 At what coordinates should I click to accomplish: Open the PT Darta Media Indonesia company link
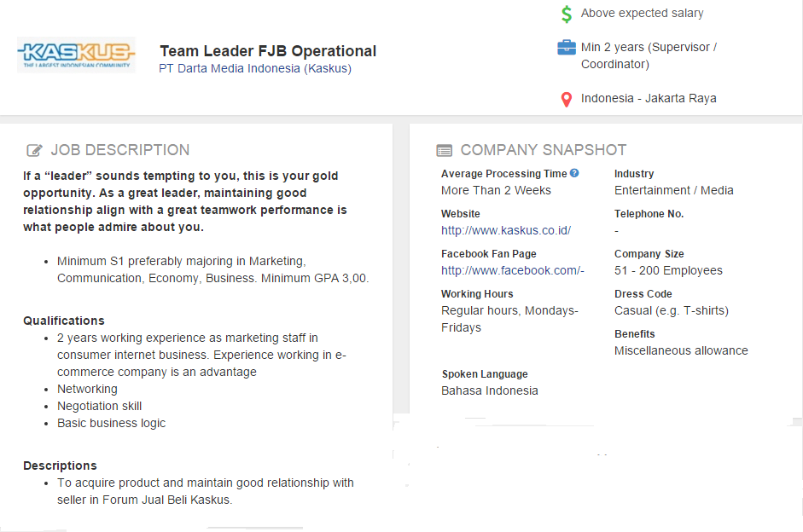(255, 69)
